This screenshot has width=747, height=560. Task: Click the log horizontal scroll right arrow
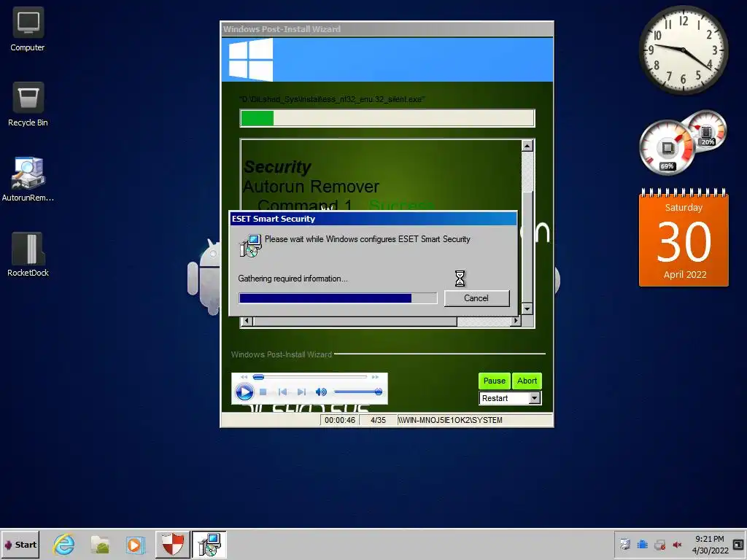[x=516, y=321]
